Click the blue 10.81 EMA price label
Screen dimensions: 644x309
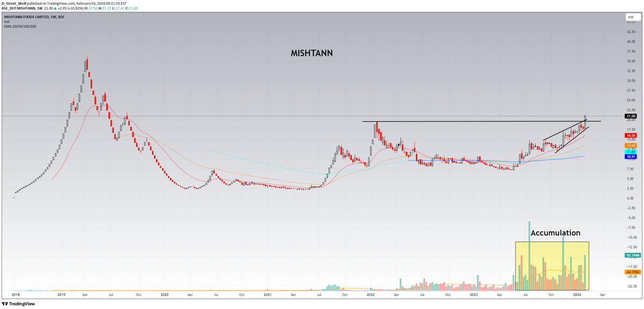pos(631,157)
